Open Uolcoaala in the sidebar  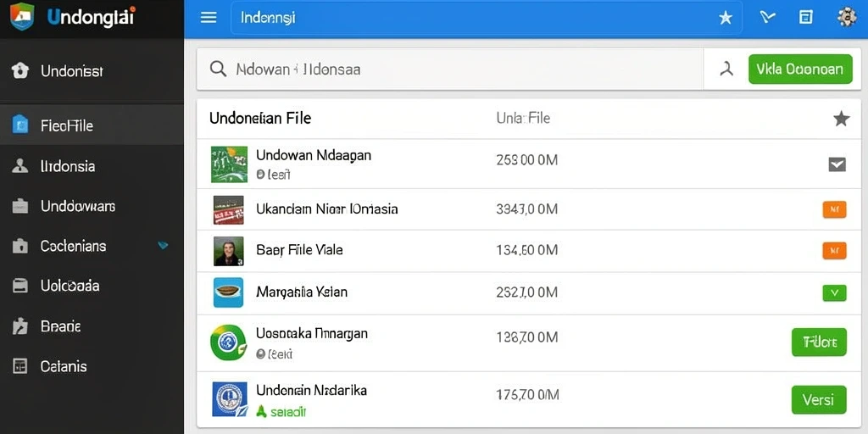click(x=92, y=286)
